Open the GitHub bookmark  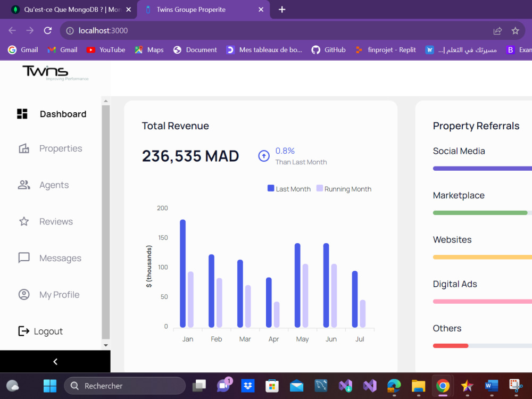(x=328, y=50)
